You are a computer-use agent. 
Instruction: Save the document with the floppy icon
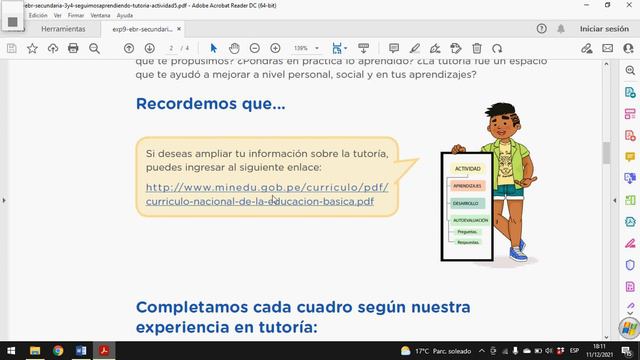[x=11, y=49]
